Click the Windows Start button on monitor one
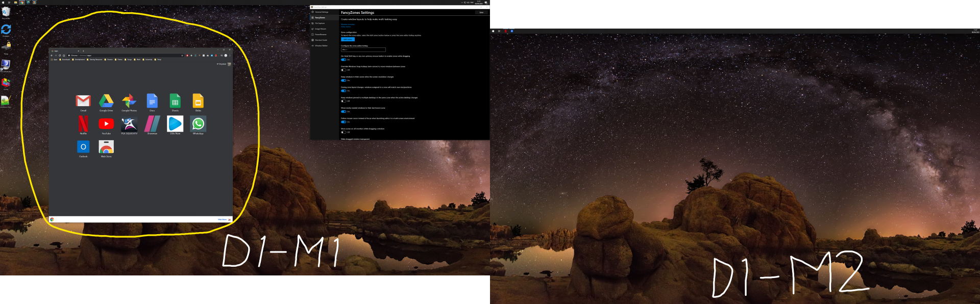 click(x=3, y=3)
